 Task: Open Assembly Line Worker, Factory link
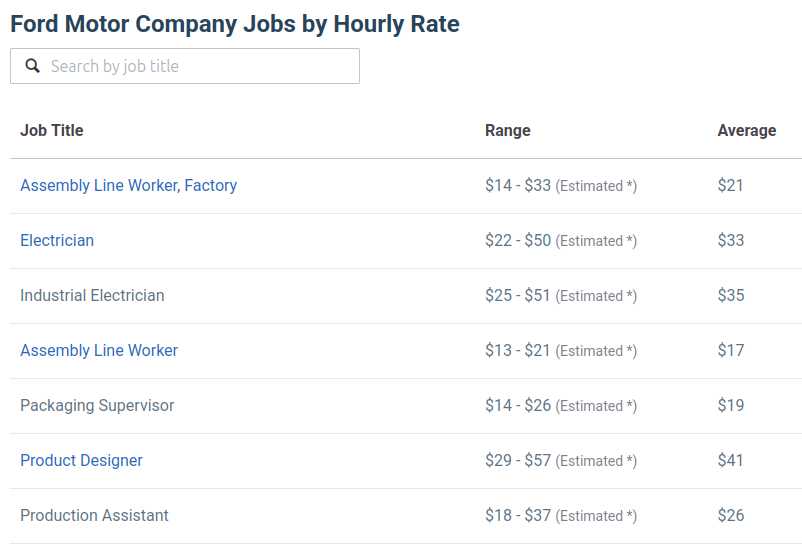128,185
